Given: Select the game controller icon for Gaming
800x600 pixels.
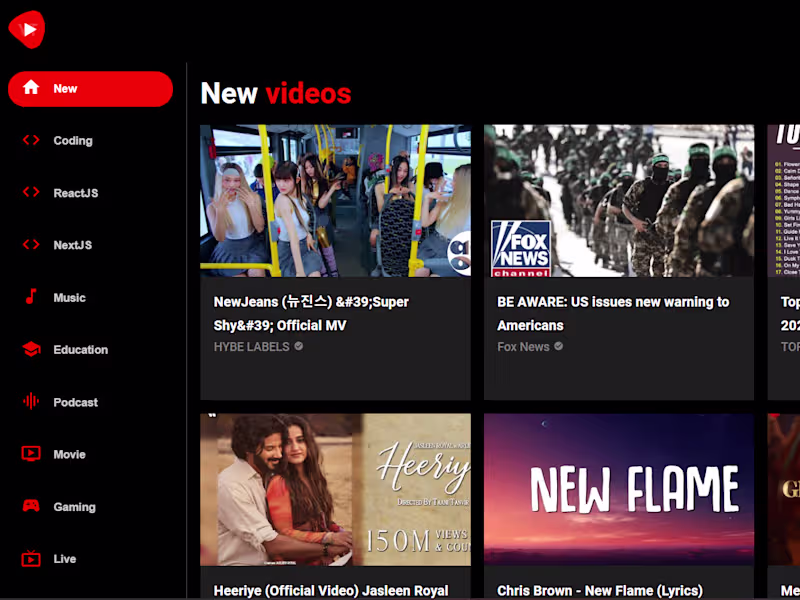Looking at the screenshot, I should (31, 506).
